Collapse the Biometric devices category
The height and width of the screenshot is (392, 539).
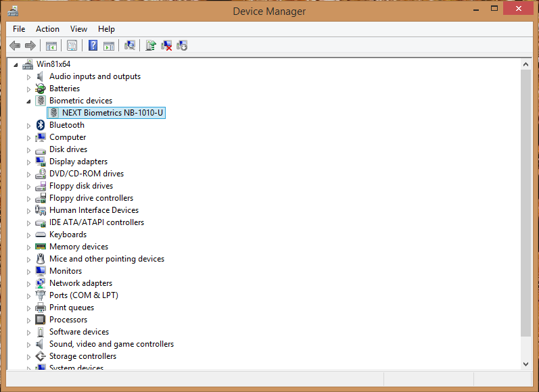tap(29, 101)
